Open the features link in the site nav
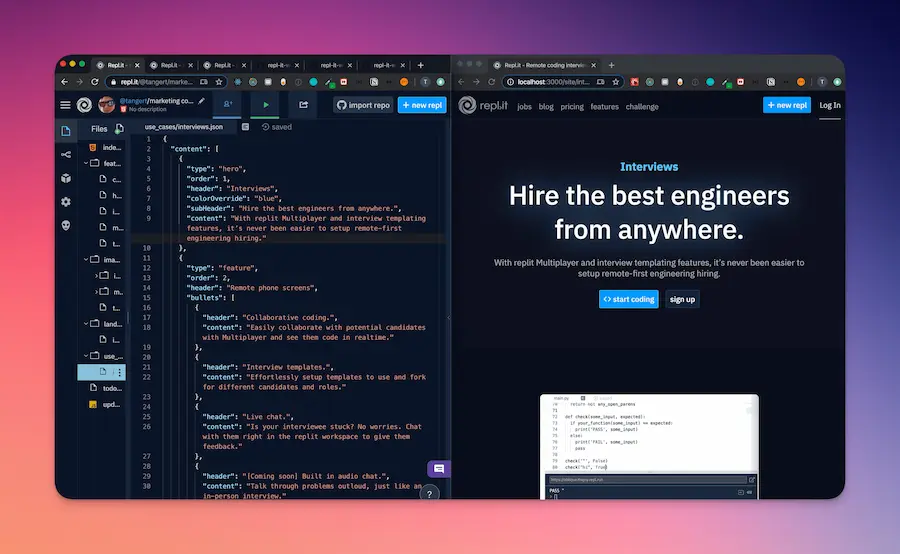The image size is (900, 554). pos(604,107)
